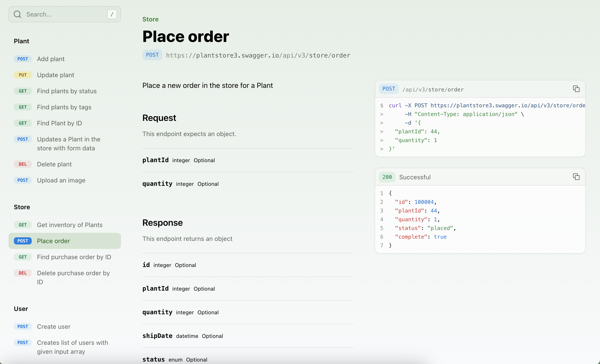Copy the curl request snippet

pyautogui.click(x=576, y=89)
